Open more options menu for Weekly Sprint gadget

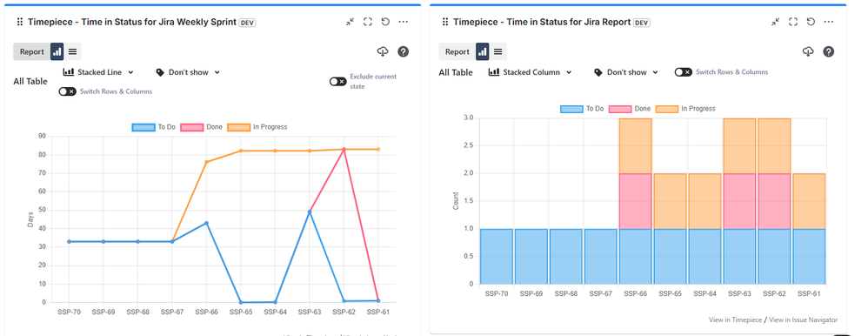pyautogui.click(x=404, y=22)
